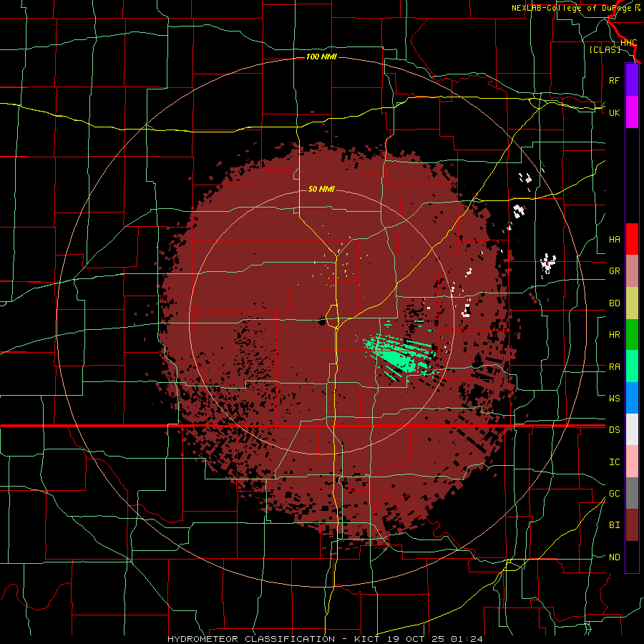Click the HR legend label

[x=614, y=335]
